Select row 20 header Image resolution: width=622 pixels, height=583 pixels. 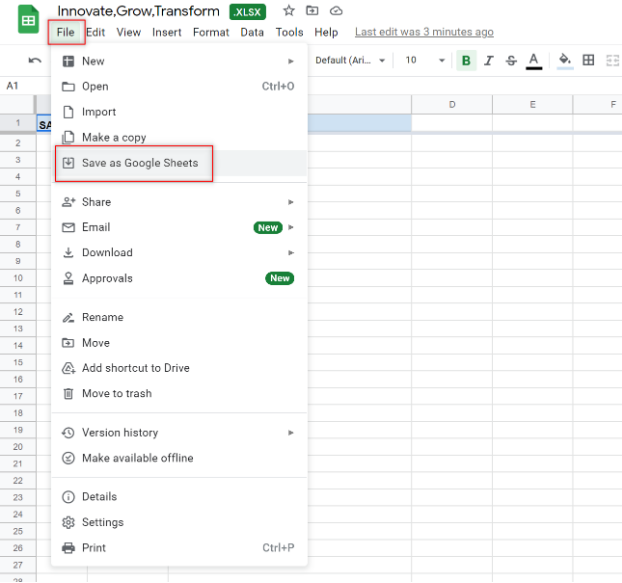18,447
